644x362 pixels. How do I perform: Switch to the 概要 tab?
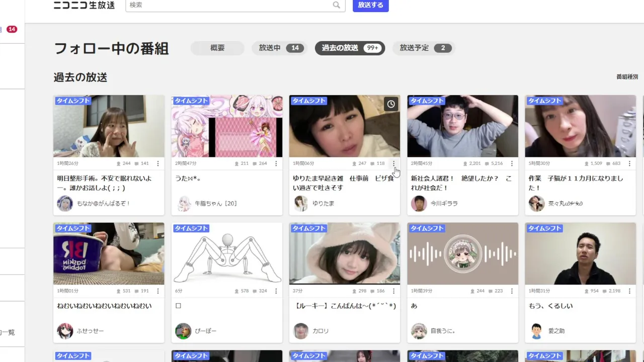pos(217,48)
